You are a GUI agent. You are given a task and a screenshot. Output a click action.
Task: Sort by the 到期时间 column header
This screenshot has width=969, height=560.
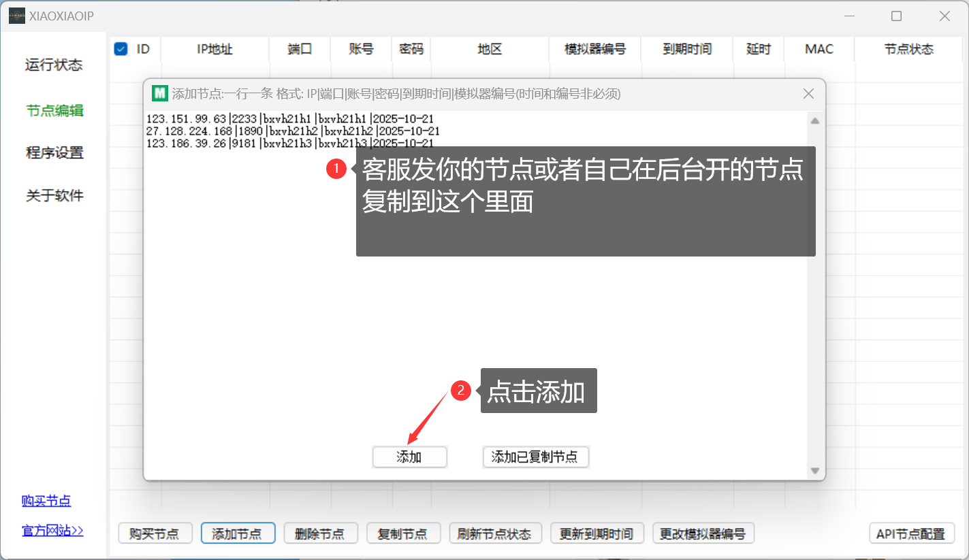[686, 49]
